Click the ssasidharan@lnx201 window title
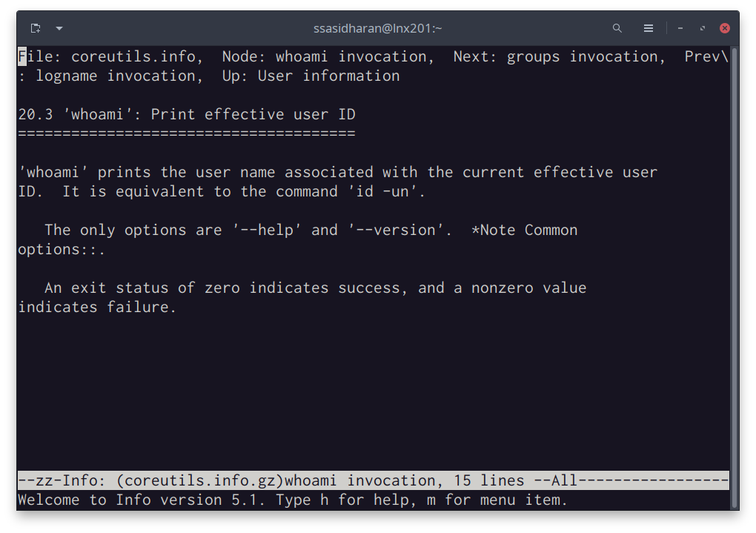The width and height of the screenshot is (756, 533). click(377, 28)
